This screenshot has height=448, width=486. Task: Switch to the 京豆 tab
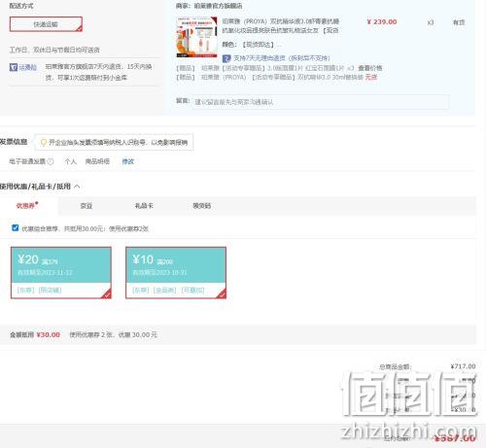click(87, 206)
